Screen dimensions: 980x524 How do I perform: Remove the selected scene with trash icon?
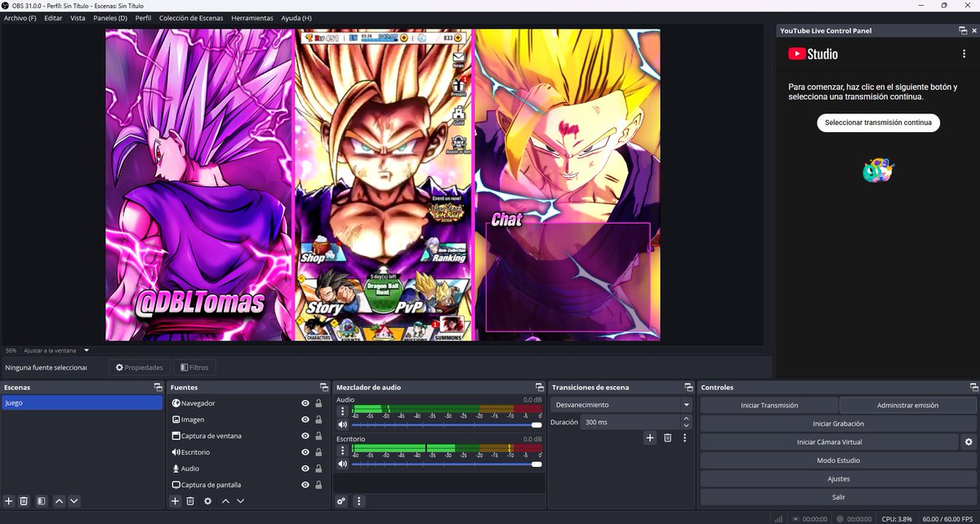pos(24,500)
